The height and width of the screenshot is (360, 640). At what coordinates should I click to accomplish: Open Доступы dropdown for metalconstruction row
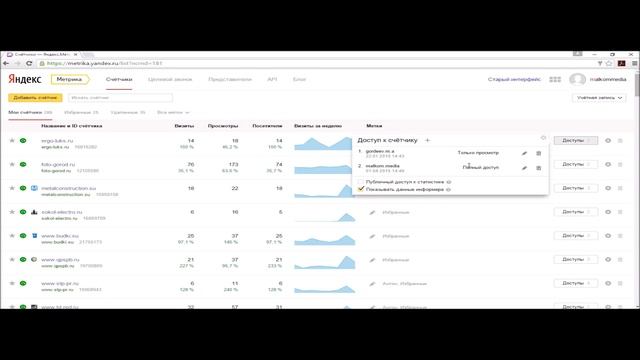pyautogui.click(x=576, y=188)
